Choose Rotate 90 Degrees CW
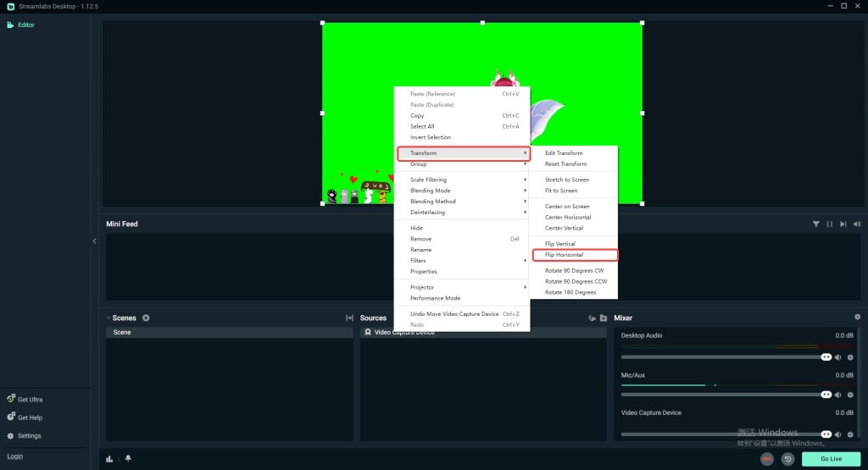 coord(574,271)
